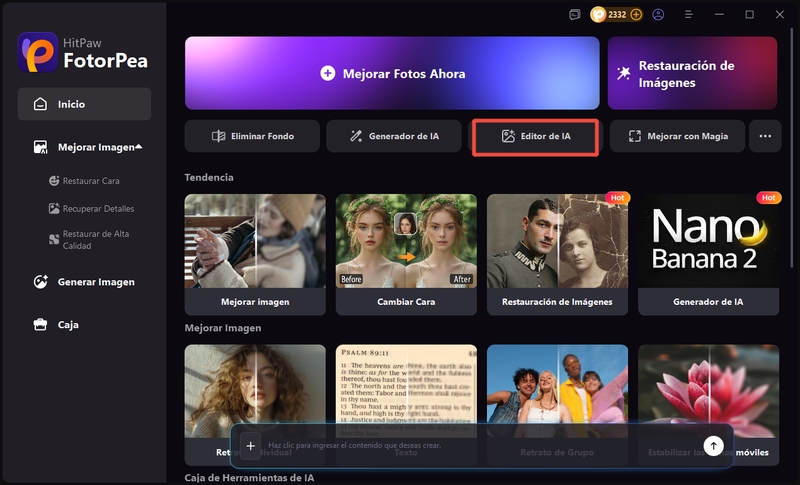800x485 pixels.
Task: Select Recuperar Detalles in the sidebar
Action: point(91,209)
